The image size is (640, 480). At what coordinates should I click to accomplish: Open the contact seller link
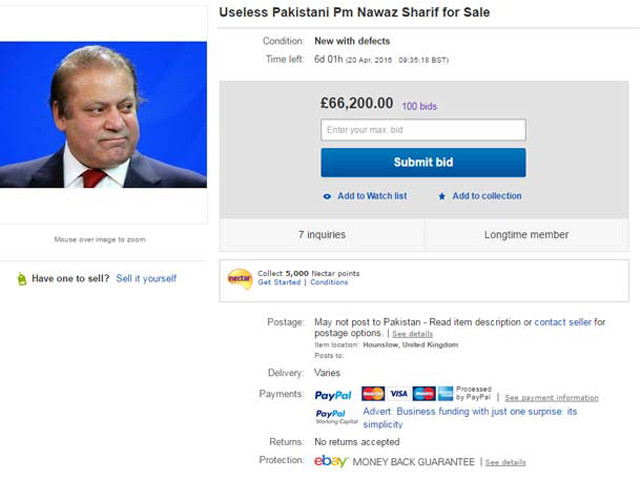564,322
